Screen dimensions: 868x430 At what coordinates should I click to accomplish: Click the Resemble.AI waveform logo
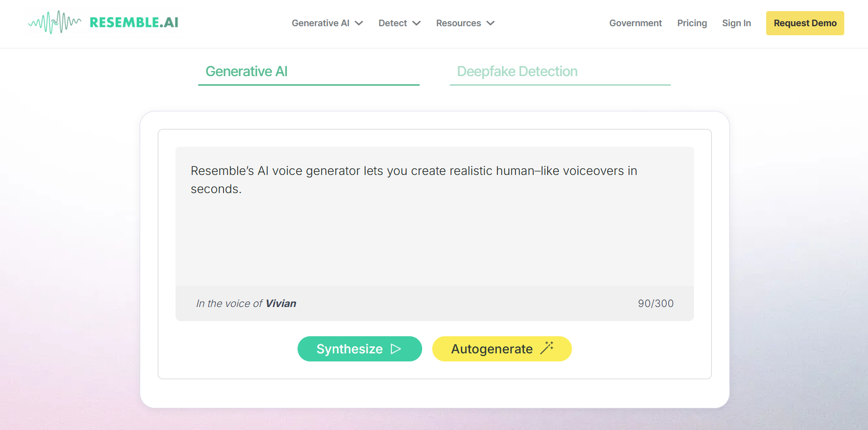(54, 22)
